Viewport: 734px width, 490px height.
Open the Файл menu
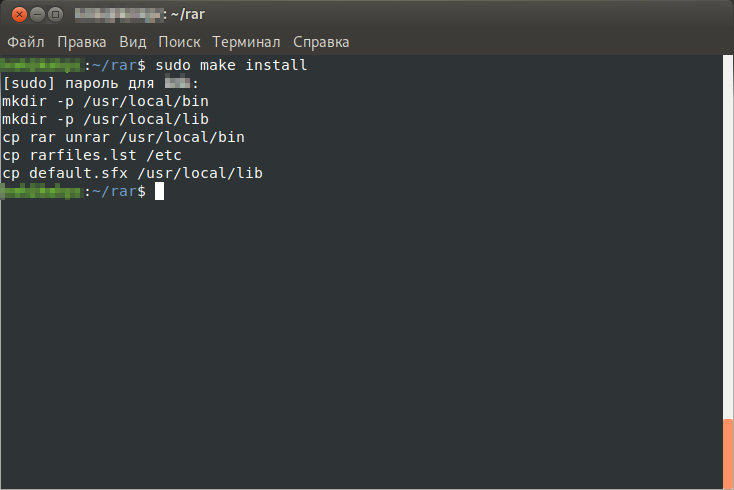pos(27,42)
